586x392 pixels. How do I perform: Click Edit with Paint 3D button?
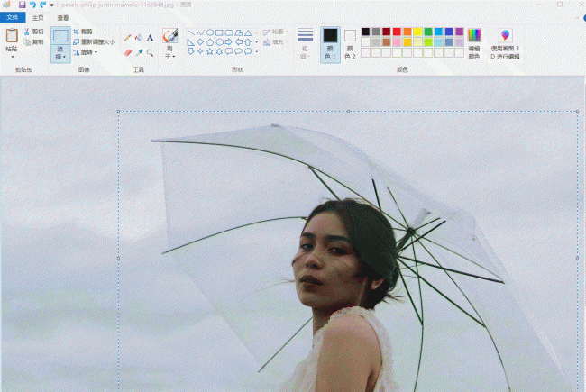click(505, 44)
